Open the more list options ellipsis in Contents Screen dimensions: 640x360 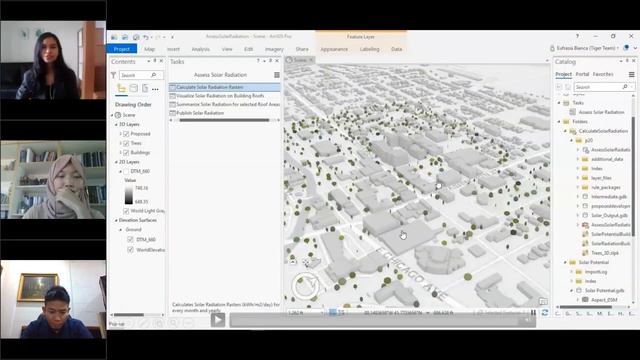point(155,89)
